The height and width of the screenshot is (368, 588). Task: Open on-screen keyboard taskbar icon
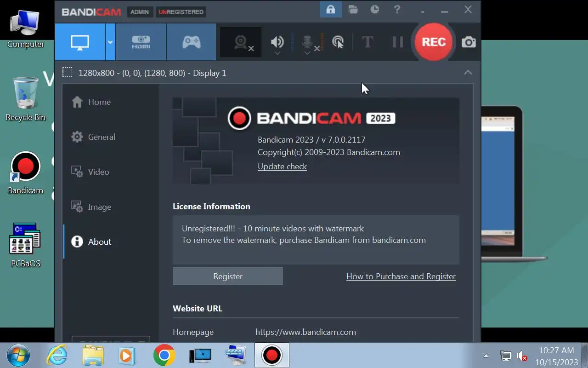236,356
